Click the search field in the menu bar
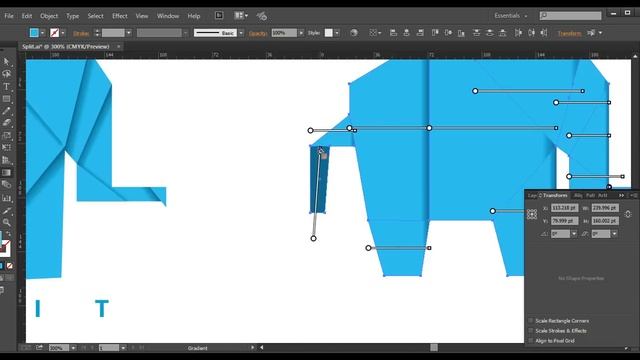The image size is (640, 360). click(570, 16)
